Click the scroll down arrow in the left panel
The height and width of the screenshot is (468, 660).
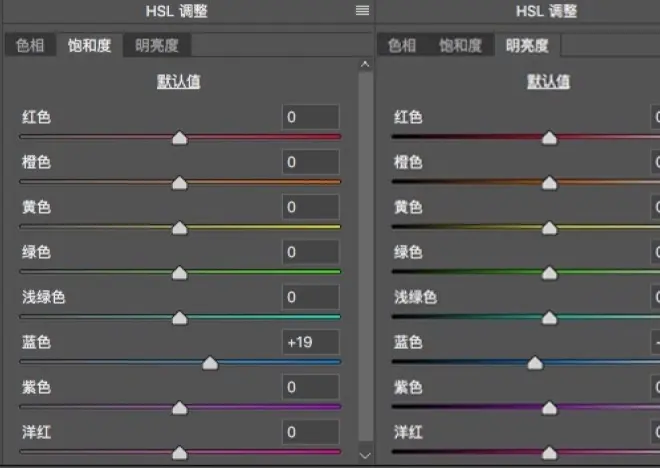pos(365,455)
